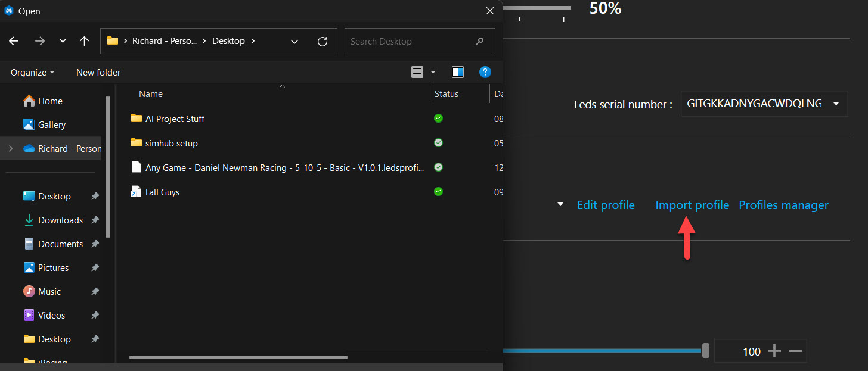Click the back navigation arrow

(x=13, y=40)
